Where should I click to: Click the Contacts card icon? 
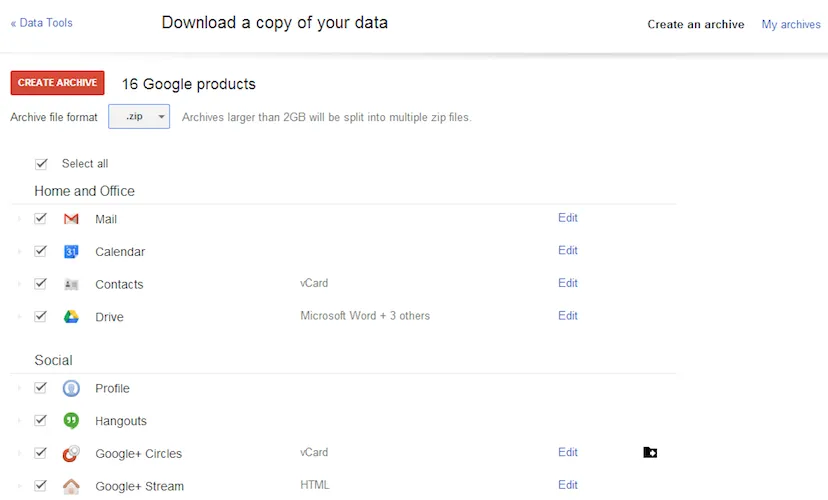[x=71, y=284]
